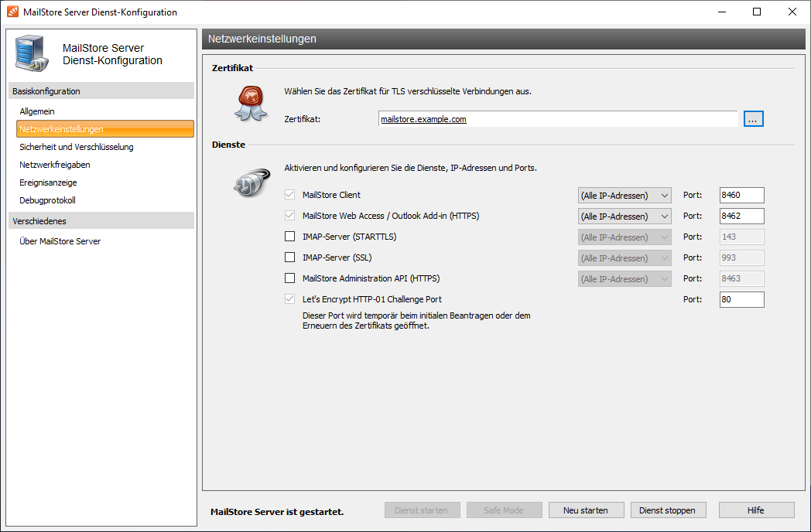
Task: Click the Safe Mode button
Action: pyautogui.click(x=505, y=510)
